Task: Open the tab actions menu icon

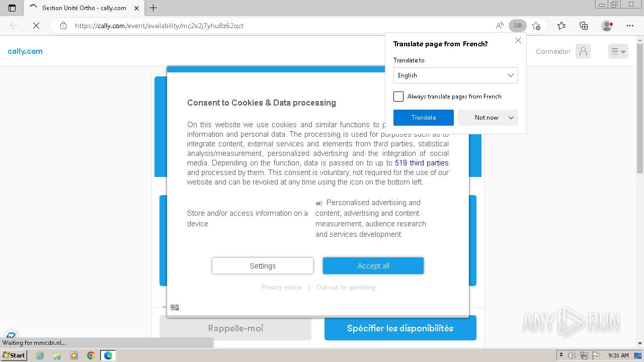Action: pos(12,8)
